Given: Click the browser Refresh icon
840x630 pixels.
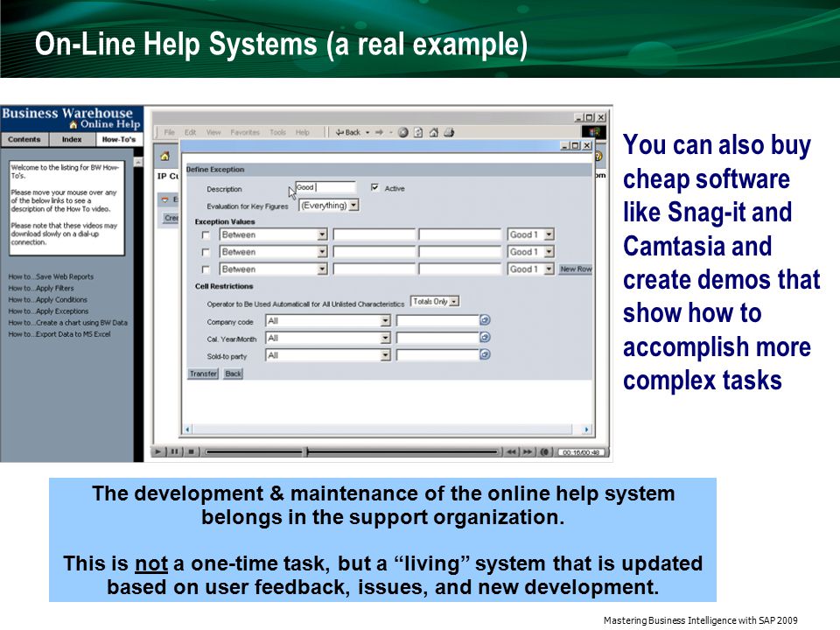Looking at the screenshot, I should (418, 132).
